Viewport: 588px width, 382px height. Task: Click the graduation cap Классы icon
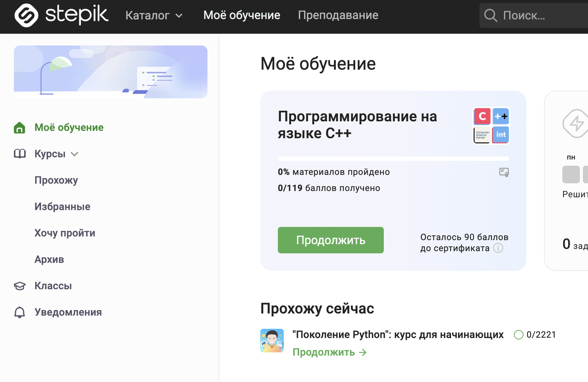tap(20, 286)
